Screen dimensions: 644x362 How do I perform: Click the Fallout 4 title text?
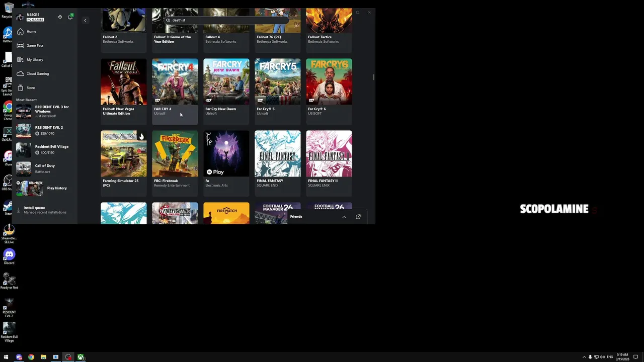[x=212, y=37]
